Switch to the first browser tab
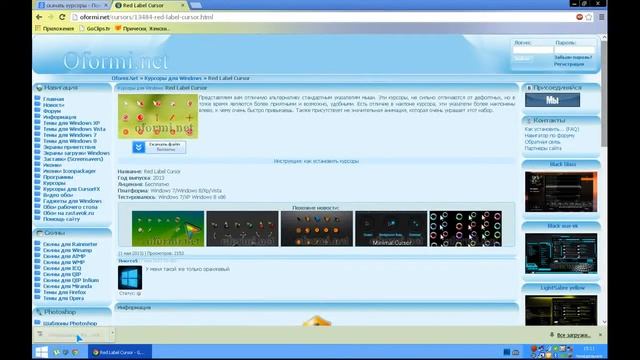The height and width of the screenshot is (360, 640). point(73,5)
